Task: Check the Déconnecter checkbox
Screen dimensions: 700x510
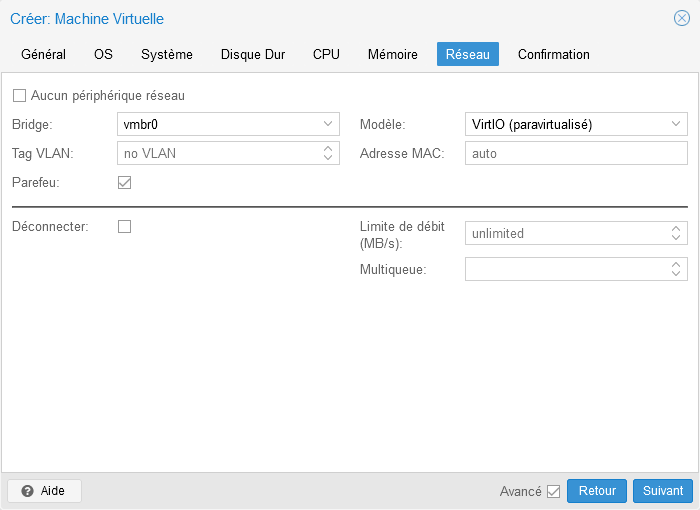Action: pyautogui.click(x=125, y=226)
